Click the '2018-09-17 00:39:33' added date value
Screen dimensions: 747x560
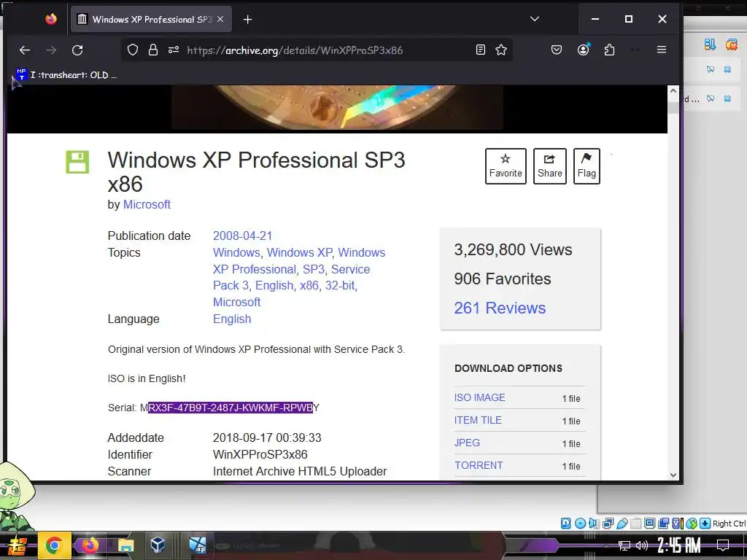tap(267, 437)
